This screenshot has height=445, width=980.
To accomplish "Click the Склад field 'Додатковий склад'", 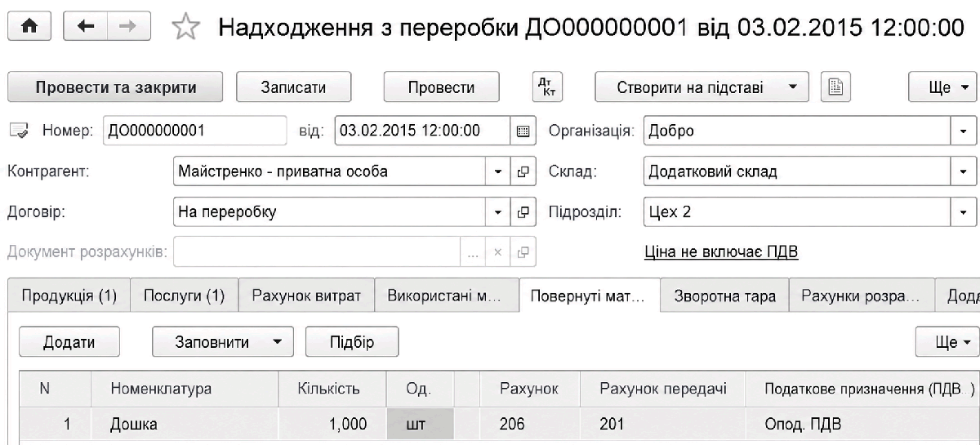I will pyautogui.click(x=798, y=172).
